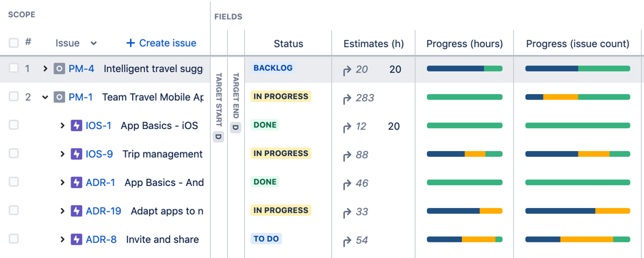Click the D badge under Target End
The image size is (644, 258).
[236, 127]
